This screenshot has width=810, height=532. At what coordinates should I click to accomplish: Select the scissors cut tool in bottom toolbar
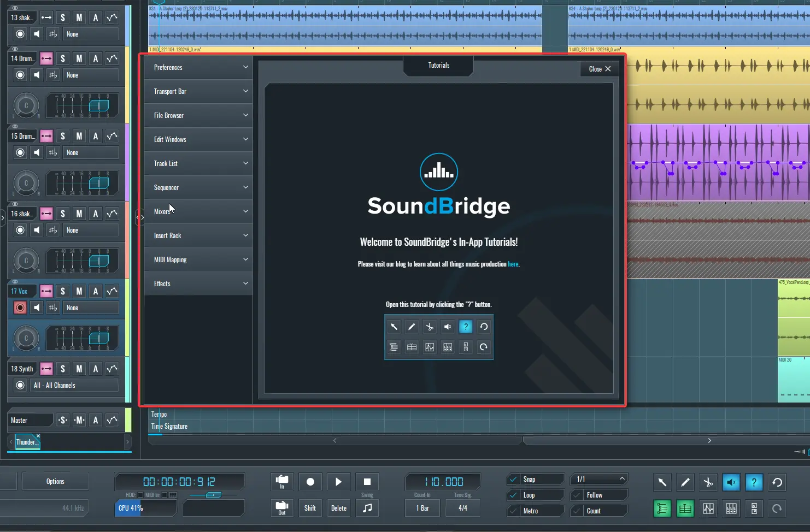(x=708, y=482)
